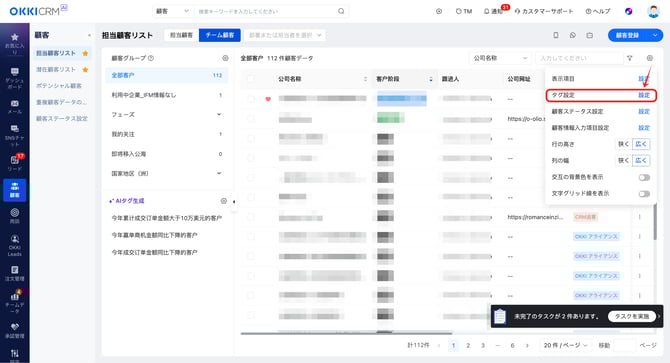Click the help icon next to 顧客グループ
This screenshot has height=363, width=670.
tap(151, 58)
